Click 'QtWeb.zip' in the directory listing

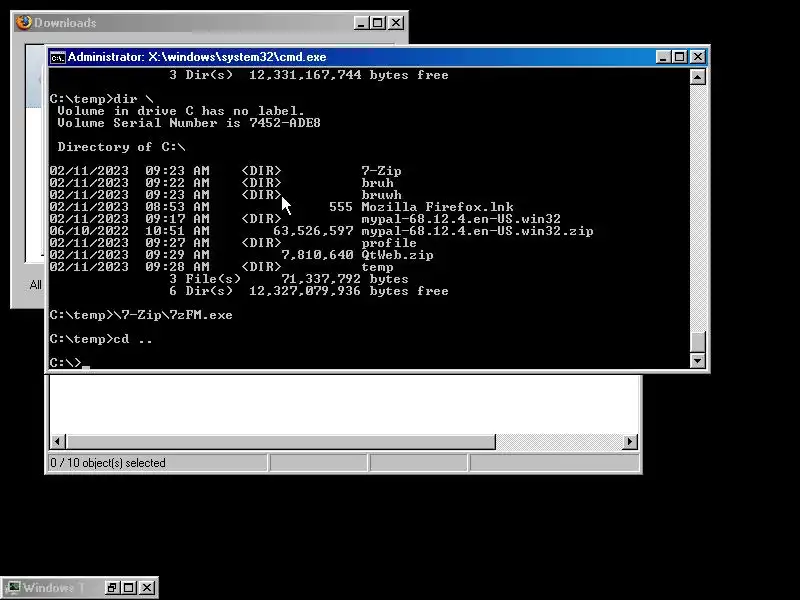(397, 255)
